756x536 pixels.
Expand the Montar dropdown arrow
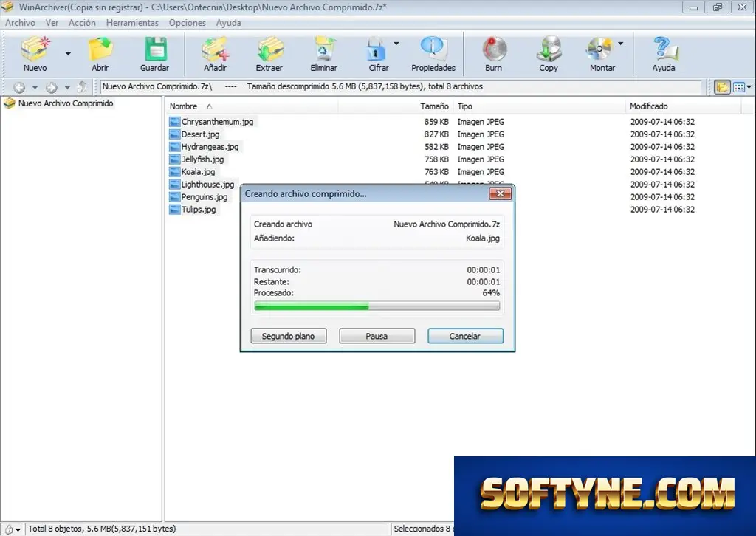(620, 44)
